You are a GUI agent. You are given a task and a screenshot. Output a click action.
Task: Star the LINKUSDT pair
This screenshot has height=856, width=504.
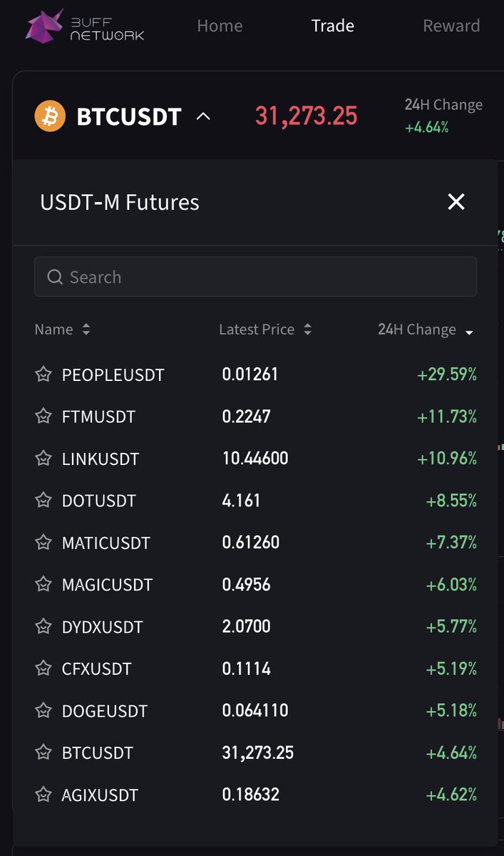tap(43, 458)
